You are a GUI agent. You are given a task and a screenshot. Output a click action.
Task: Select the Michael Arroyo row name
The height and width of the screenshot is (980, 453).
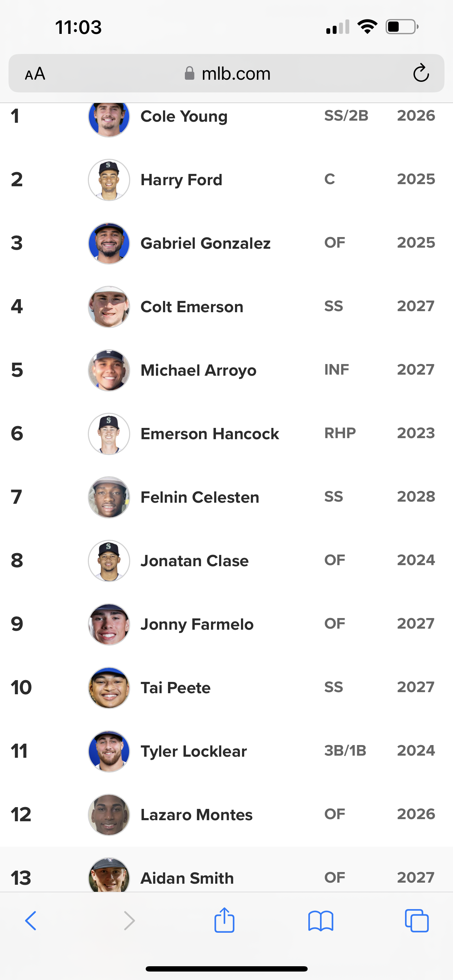click(x=199, y=370)
